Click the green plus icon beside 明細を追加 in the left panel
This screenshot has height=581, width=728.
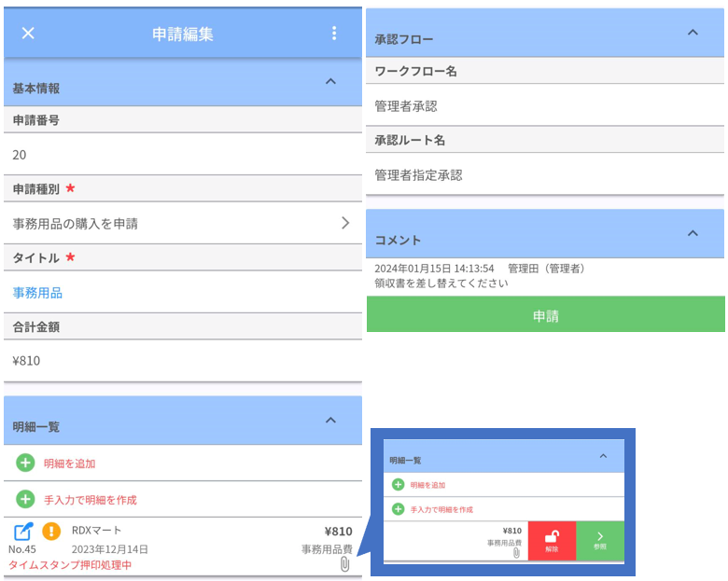click(x=25, y=463)
